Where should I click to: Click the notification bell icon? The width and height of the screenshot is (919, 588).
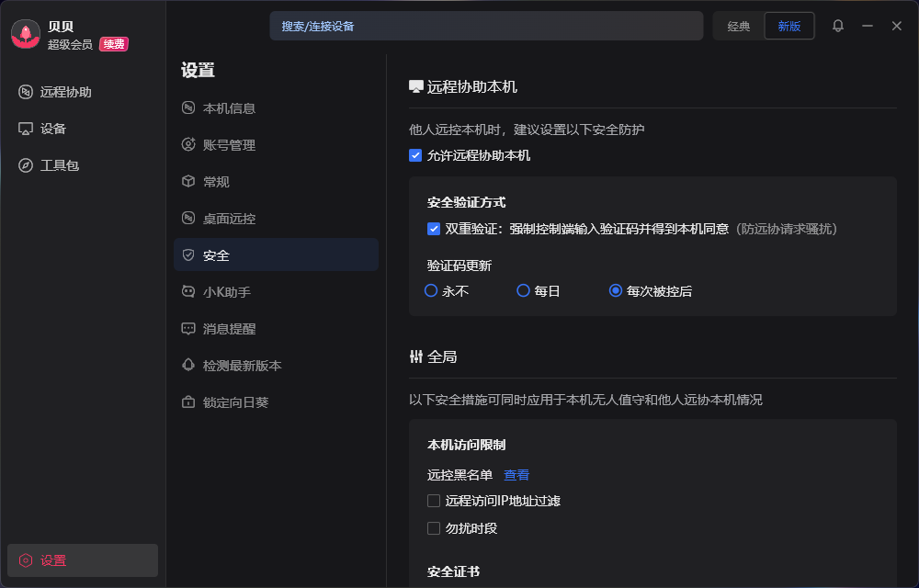click(x=837, y=26)
